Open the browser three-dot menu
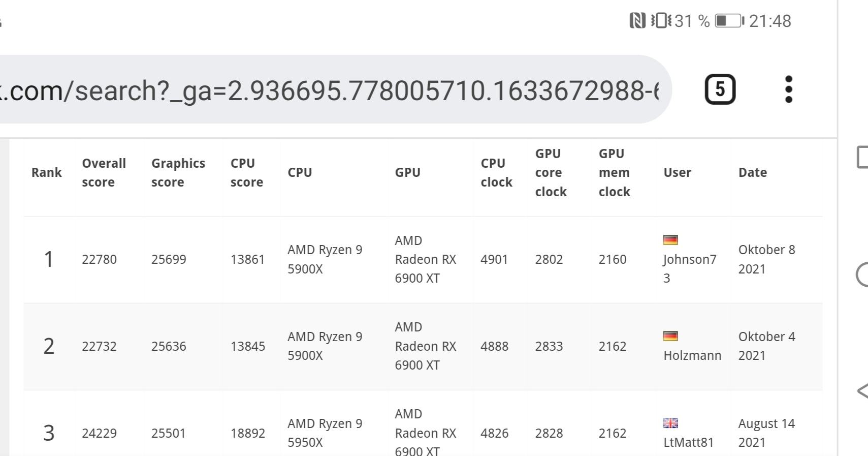This screenshot has width=868, height=456. (788, 89)
